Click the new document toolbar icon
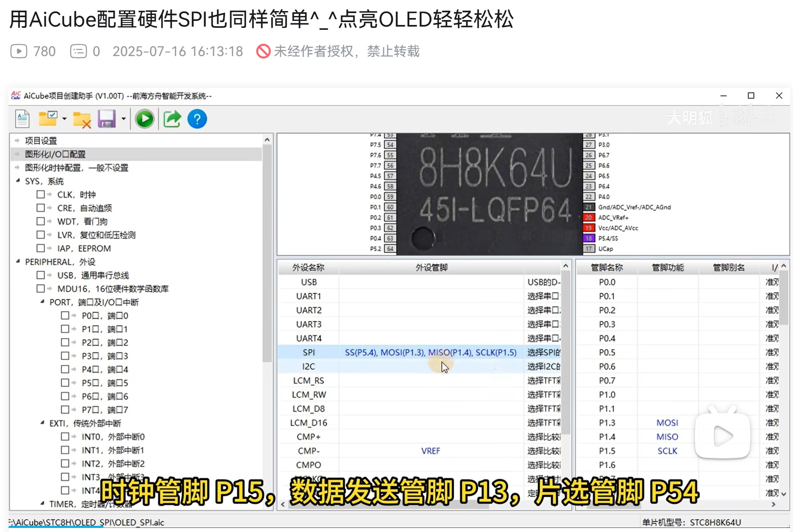The width and height of the screenshot is (793, 532). pos(23,119)
